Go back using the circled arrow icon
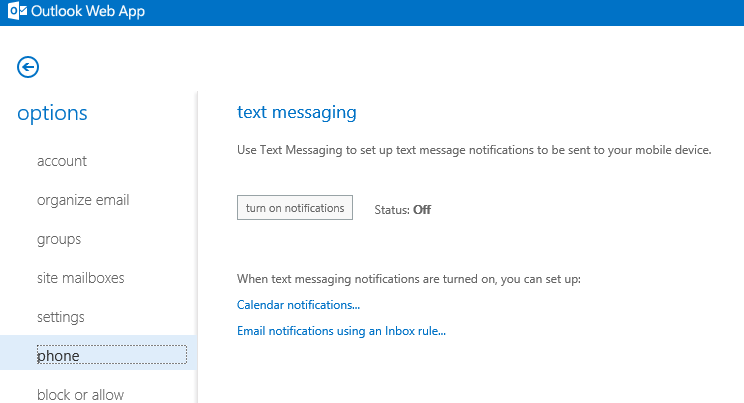Viewport: 744px width, 403px height. [x=28, y=67]
